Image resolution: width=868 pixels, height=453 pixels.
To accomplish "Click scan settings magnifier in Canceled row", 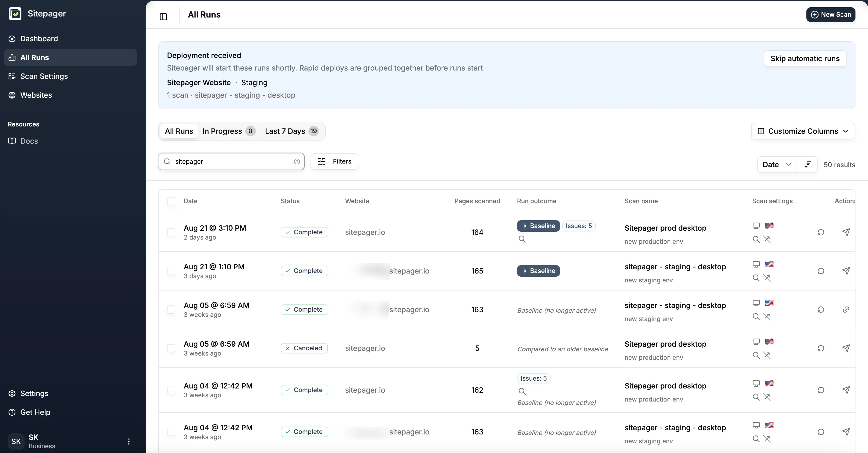I will tap(756, 355).
